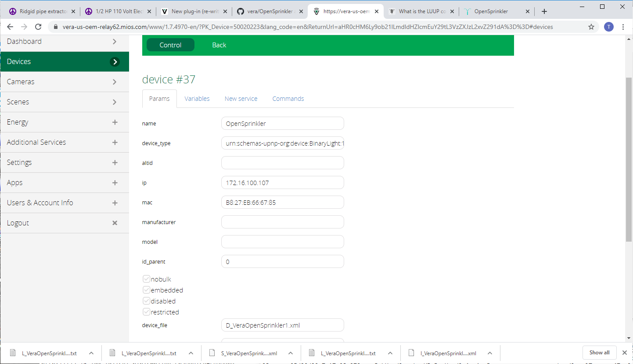The height and width of the screenshot is (364, 633).
Task: Click the browser back arrow
Action: coord(10,27)
